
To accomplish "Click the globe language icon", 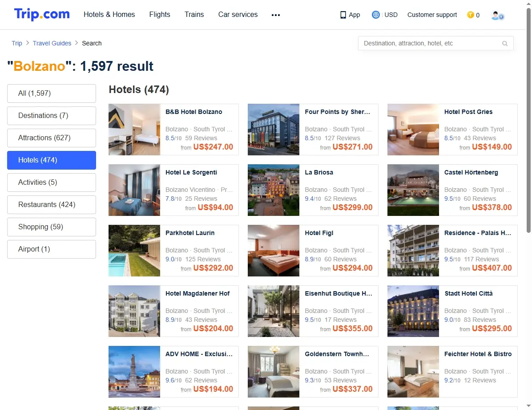I will [375, 15].
